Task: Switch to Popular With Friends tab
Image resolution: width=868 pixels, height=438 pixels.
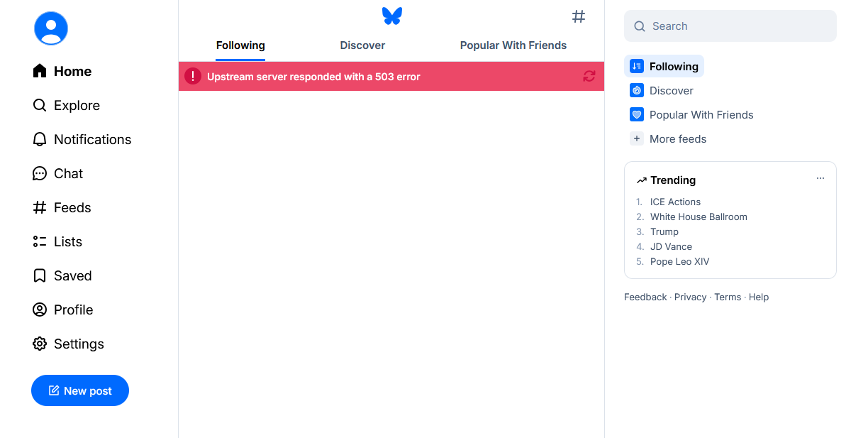Action: [x=513, y=45]
